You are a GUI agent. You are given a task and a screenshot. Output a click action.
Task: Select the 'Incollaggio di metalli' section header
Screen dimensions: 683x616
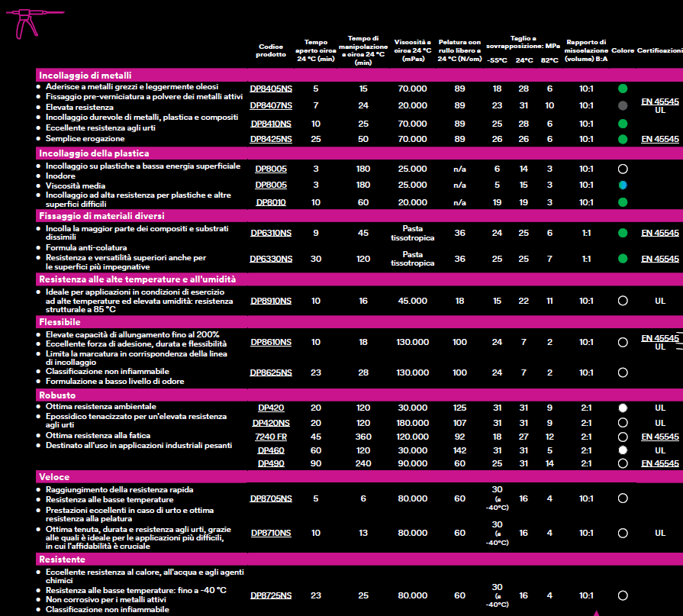point(85,76)
